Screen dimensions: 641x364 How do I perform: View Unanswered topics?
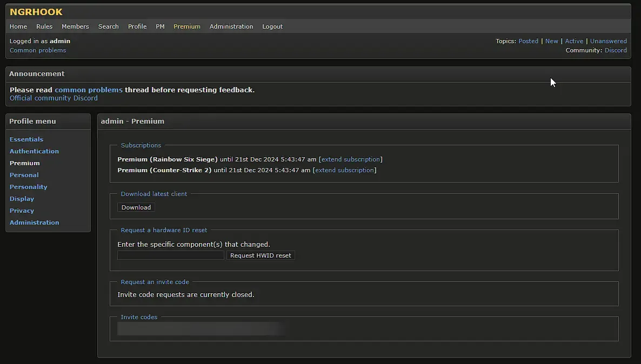coord(608,41)
